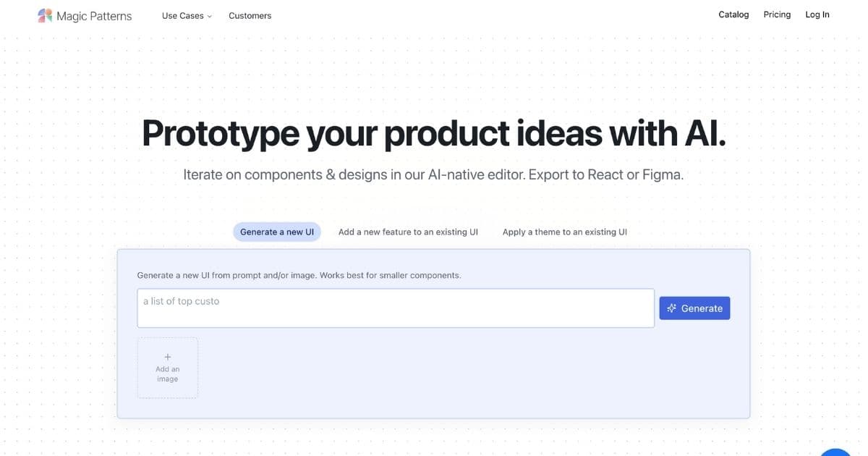This screenshot has height=456, width=868.
Task: Open the blue chat widget bubble
Action: (836, 452)
